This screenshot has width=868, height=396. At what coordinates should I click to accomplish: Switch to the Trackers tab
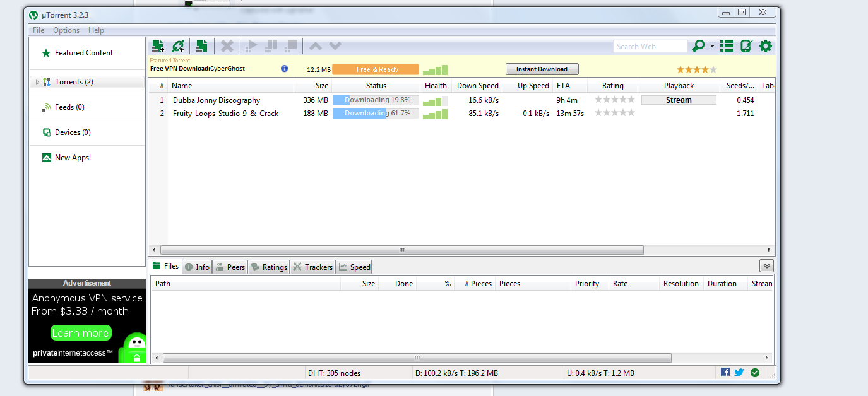[312, 267]
